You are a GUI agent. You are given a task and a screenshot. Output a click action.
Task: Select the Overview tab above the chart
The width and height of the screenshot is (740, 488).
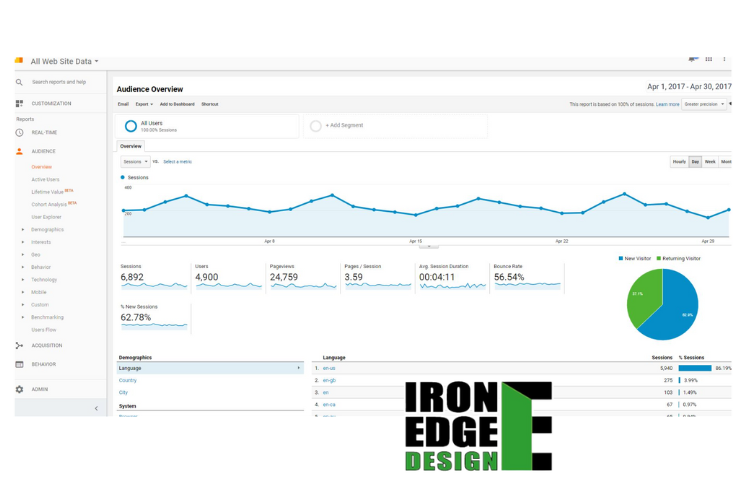point(131,146)
